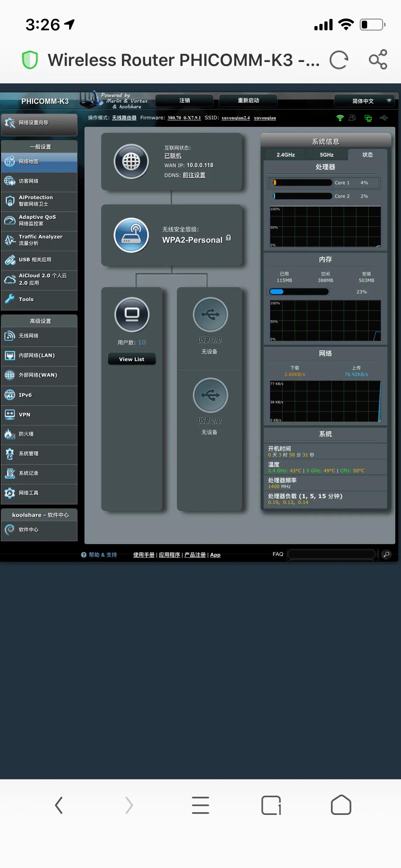Screen dimensions: 401x868
Task: Open 系统记录 system log page
Action: (x=39, y=474)
